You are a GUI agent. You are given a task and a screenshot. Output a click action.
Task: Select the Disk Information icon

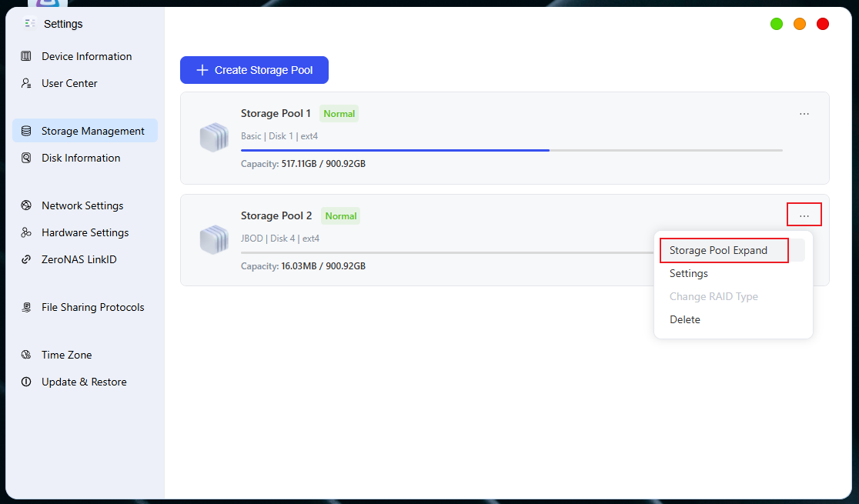click(25, 158)
